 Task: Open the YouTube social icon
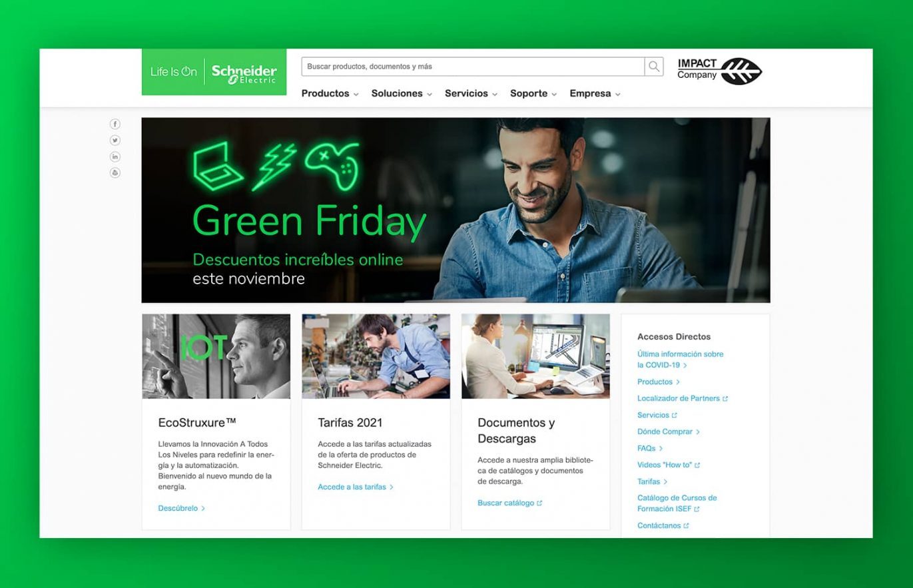115,172
